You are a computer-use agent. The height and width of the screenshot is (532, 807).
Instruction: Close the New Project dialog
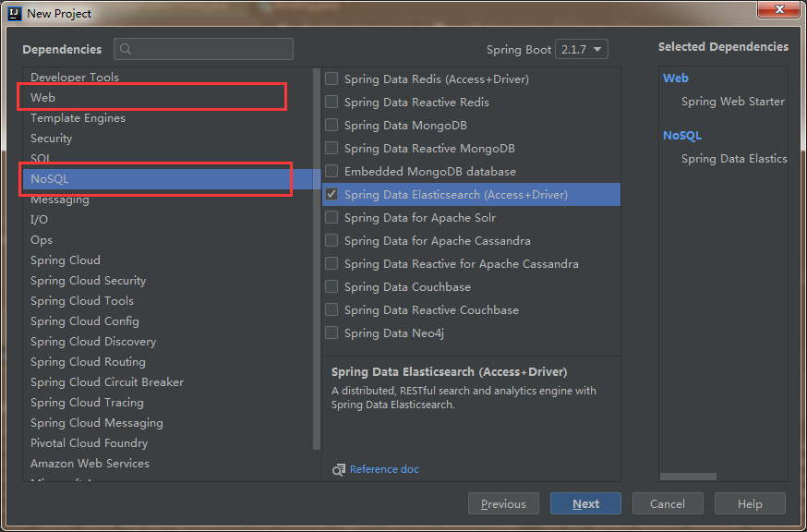coord(779,8)
